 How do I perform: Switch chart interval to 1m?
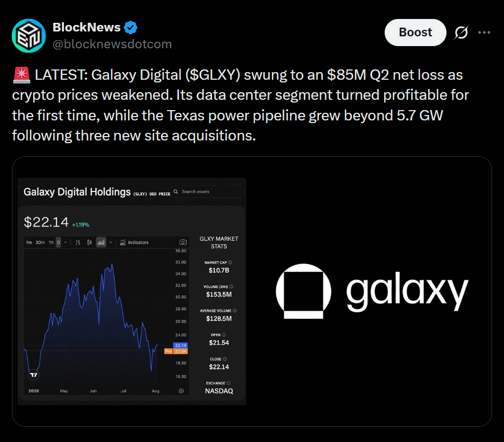click(x=29, y=242)
